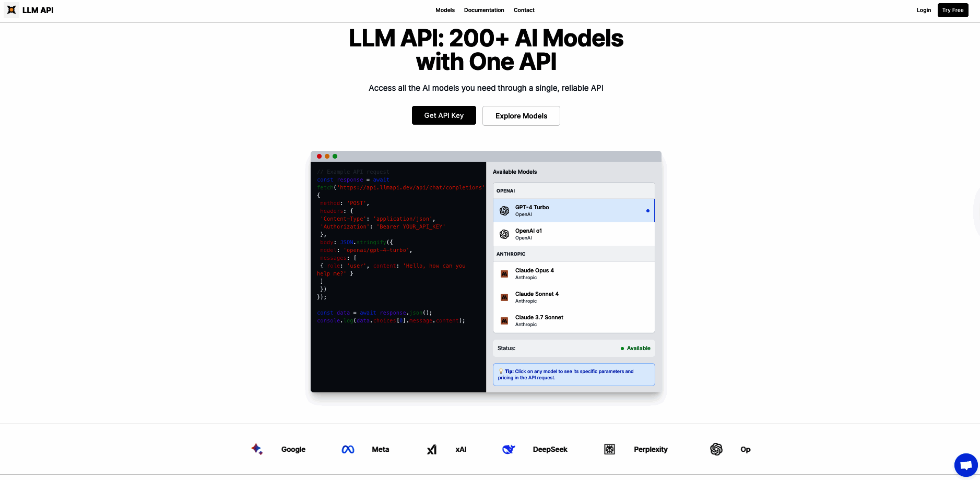The height and width of the screenshot is (480, 980).
Task: Click the Try Free button
Action: tap(952, 10)
